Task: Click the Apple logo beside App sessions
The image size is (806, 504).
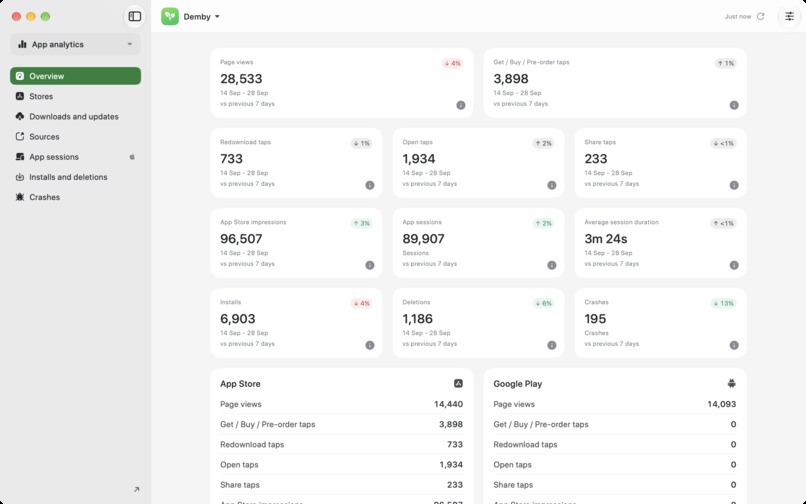Action: click(132, 157)
